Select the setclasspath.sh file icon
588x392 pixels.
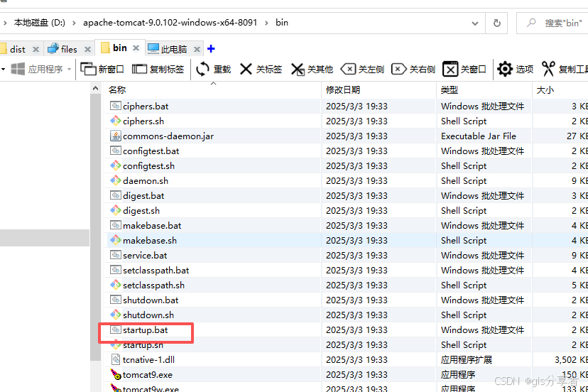[x=116, y=285]
